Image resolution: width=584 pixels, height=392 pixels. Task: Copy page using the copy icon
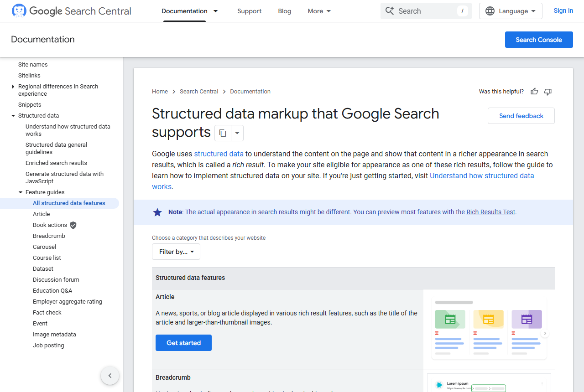point(223,133)
